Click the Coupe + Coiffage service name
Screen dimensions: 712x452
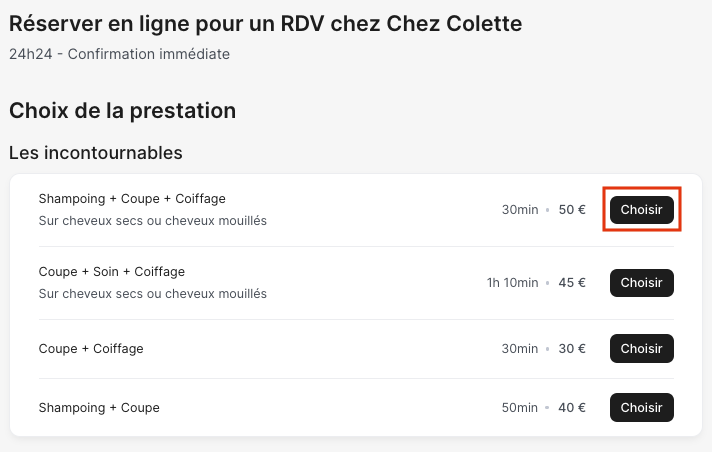(x=91, y=349)
